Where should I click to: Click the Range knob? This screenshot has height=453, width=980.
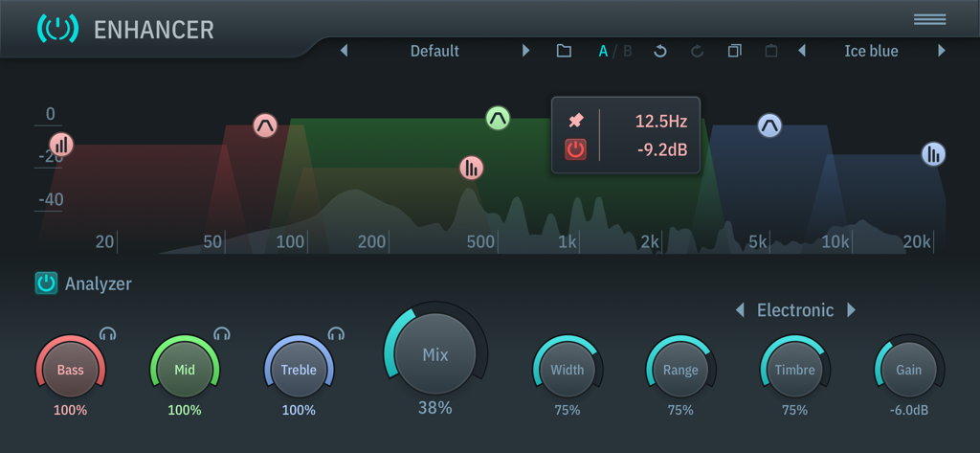point(680,370)
